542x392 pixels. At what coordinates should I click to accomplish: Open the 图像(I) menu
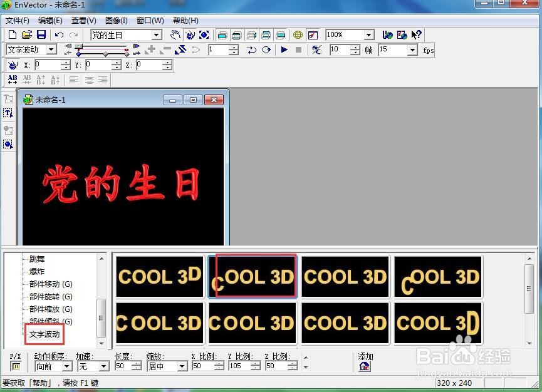[x=116, y=21]
